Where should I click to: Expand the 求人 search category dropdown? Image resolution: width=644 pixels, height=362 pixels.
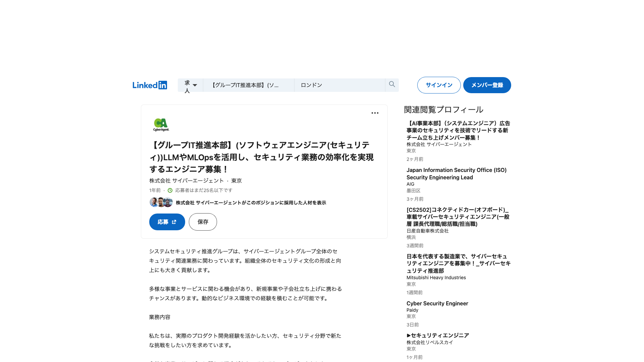pyautogui.click(x=190, y=85)
